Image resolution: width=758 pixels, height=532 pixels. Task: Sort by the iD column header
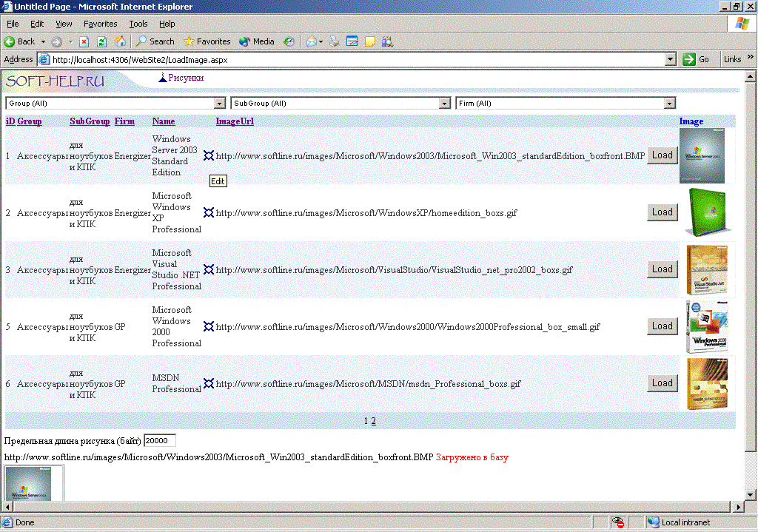coord(10,121)
